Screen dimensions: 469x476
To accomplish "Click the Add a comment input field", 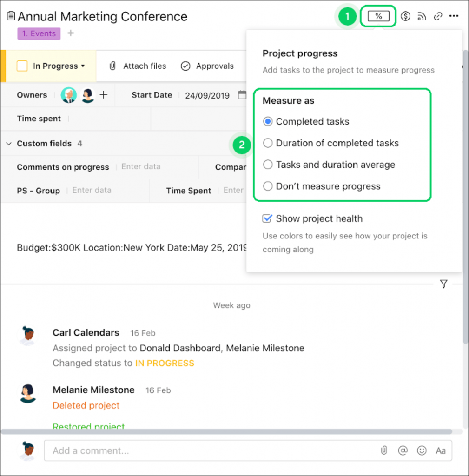I will [186, 450].
